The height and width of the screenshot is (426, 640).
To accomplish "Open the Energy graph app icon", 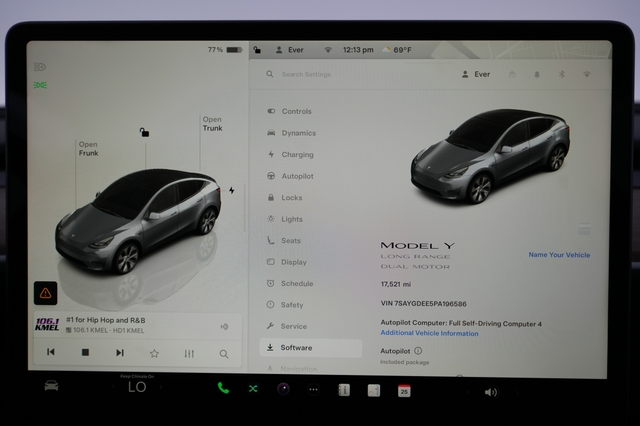I will (374, 390).
